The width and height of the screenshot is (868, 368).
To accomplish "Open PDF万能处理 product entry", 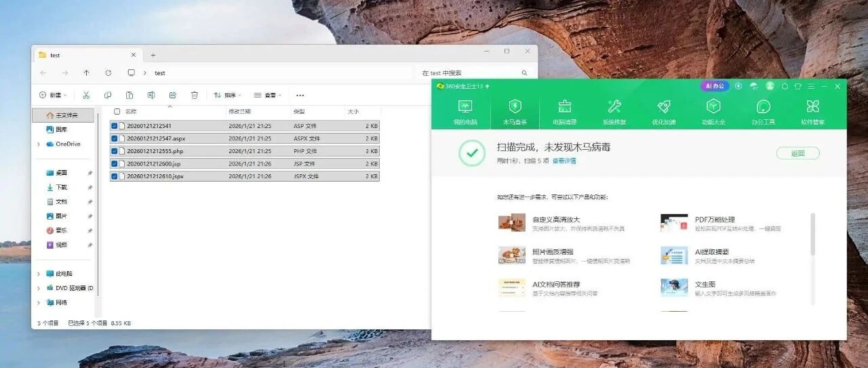I will [721, 224].
